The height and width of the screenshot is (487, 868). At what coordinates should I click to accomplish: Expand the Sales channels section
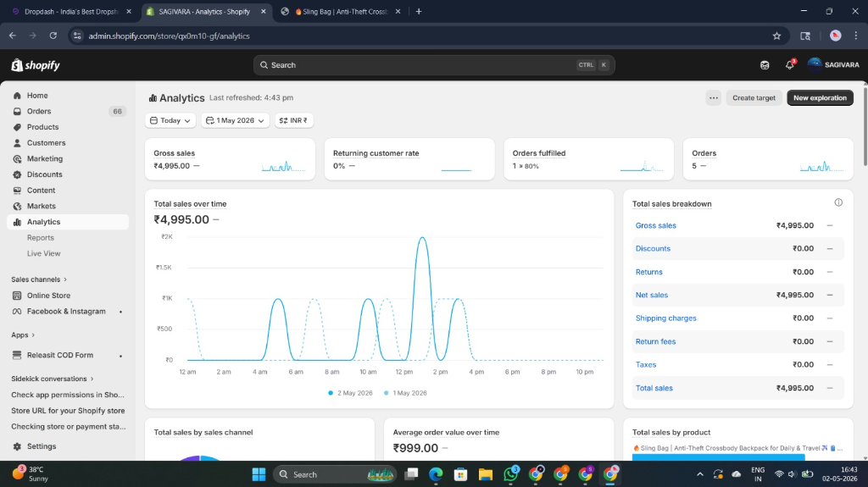pos(39,279)
